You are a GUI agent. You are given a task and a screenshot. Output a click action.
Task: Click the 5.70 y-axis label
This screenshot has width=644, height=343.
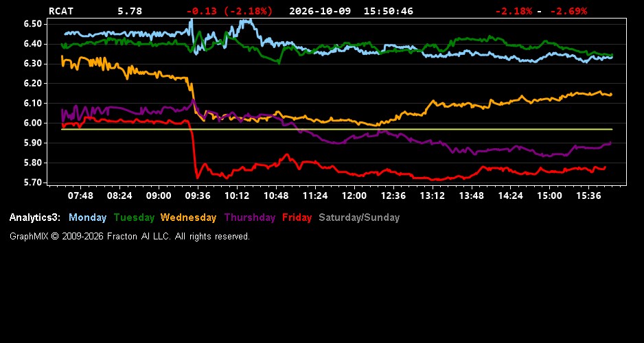pyautogui.click(x=33, y=182)
